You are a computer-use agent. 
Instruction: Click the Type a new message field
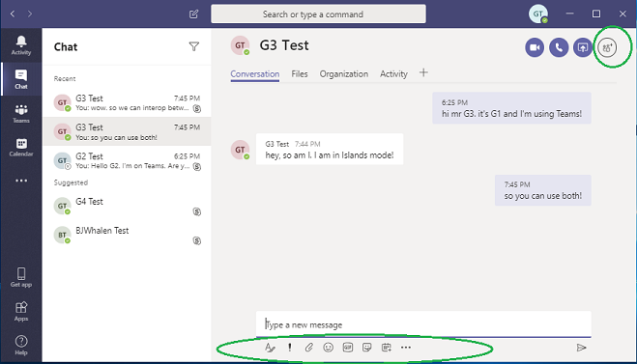coord(423,324)
